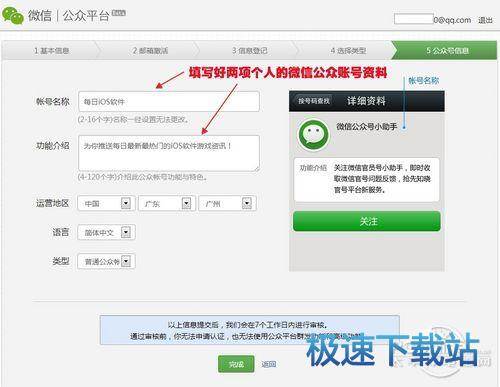This screenshot has width=500, height=387.
Task: Select step 2 邮箱激活 tab
Action: 150,51
